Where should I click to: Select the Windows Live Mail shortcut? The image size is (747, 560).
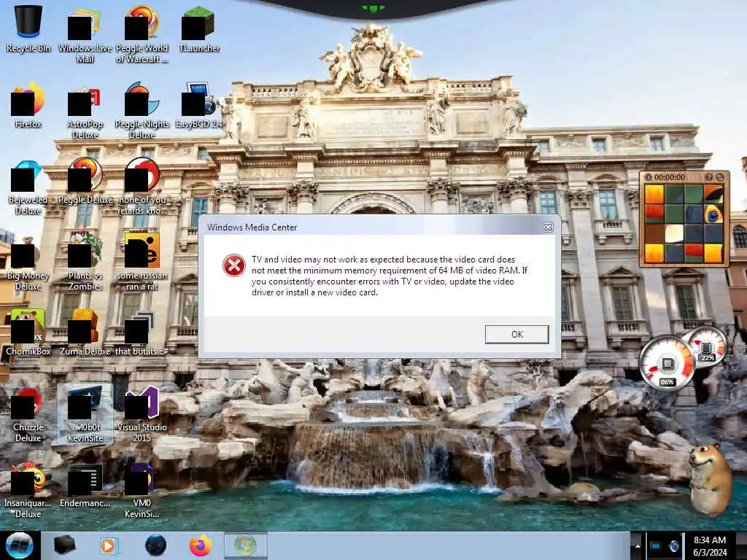click(85, 36)
